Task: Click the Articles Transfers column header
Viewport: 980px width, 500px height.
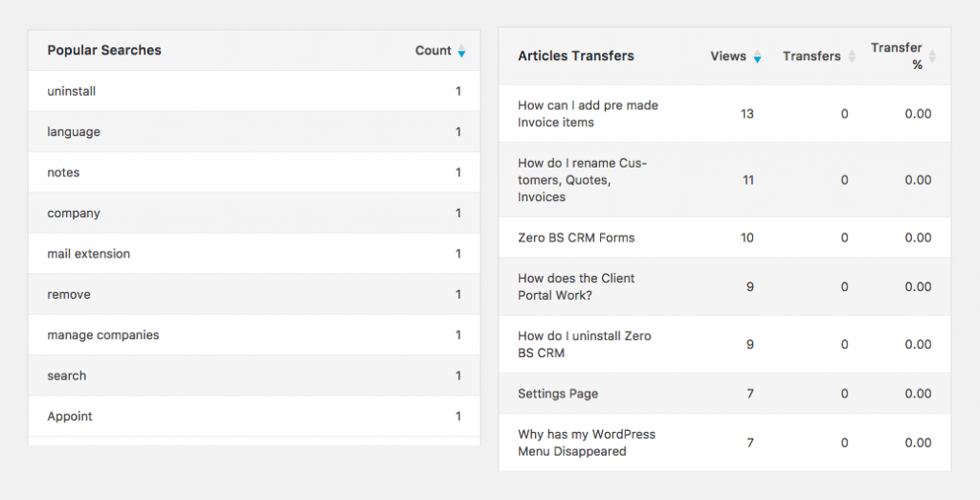Action: [x=575, y=57]
